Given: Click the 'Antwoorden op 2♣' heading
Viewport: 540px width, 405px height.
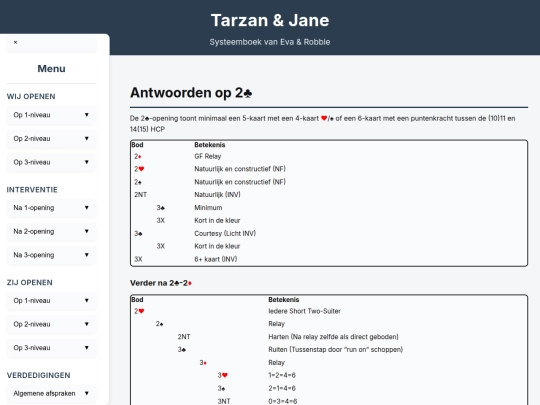Looking at the screenshot, I should (191, 93).
